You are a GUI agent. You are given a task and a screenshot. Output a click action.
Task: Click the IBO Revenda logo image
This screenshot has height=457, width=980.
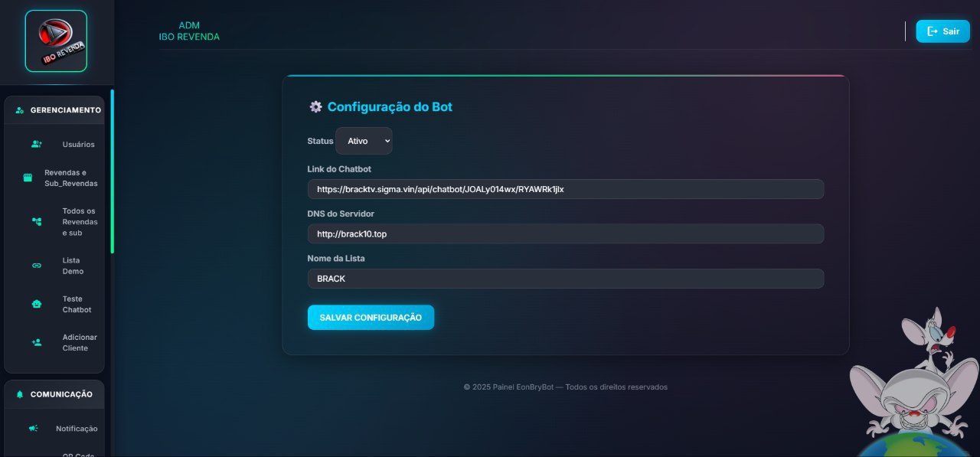coord(56,41)
